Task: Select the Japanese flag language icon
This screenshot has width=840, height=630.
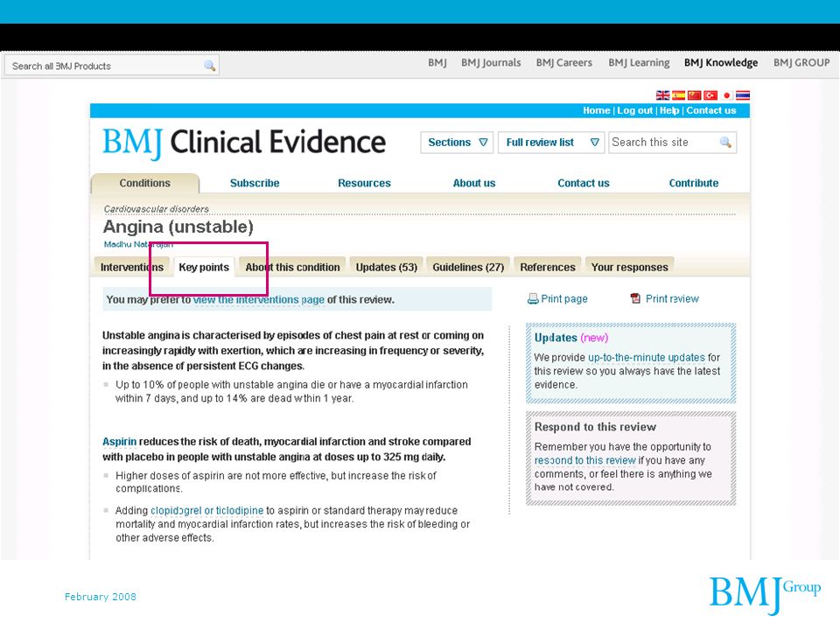Action: click(x=726, y=95)
